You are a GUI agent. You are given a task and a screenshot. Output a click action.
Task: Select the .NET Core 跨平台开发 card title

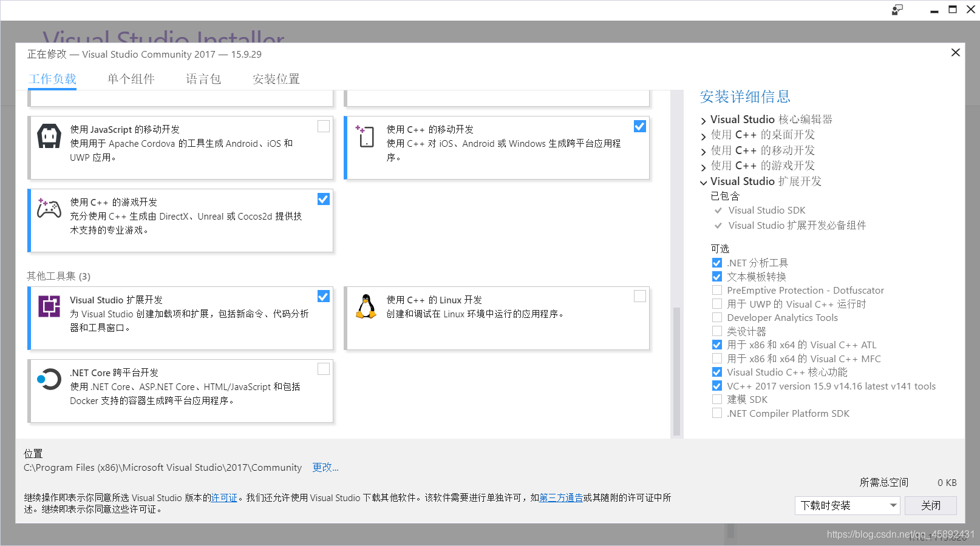[x=114, y=372]
